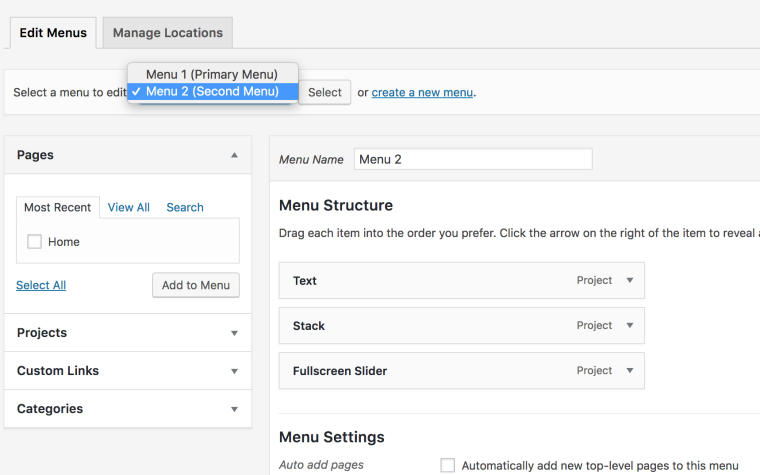Choose Menu 2 (Second Menu) option

pyautogui.click(x=211, y=92)
